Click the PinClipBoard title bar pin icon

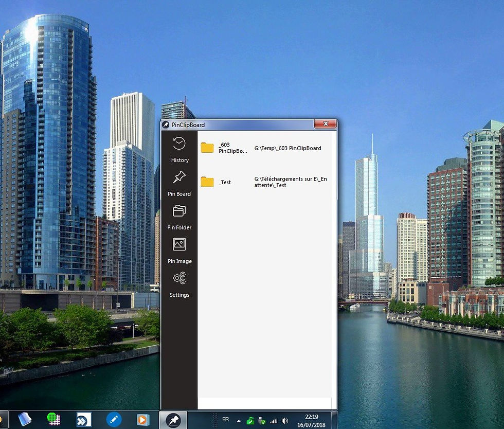pos(166,125)
